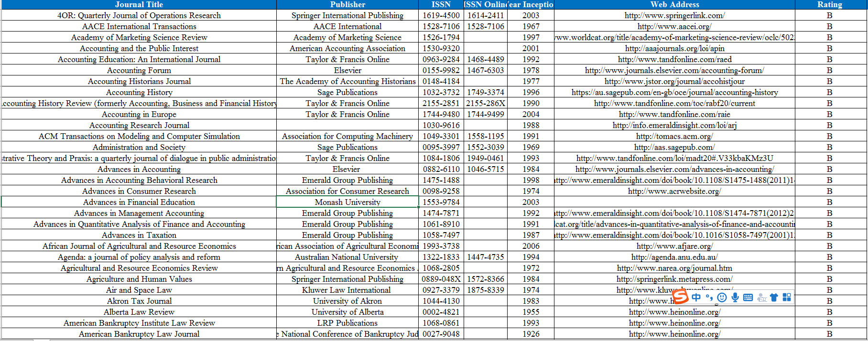
Task: Select the Journal Title column header
Action: (x=139, y=5)
